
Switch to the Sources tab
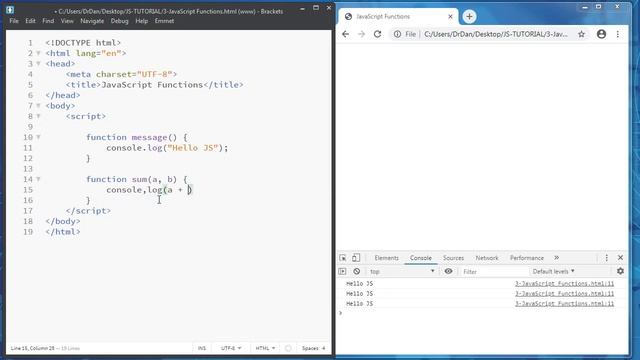[453, 258]
